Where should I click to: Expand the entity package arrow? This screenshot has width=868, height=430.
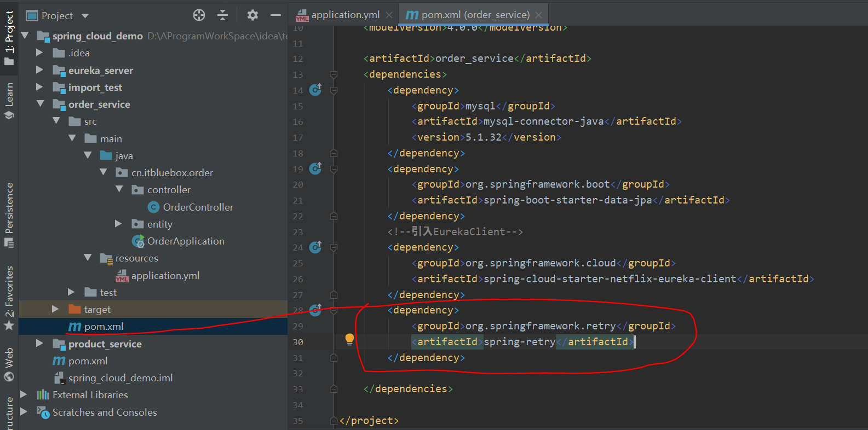point(118,224)
